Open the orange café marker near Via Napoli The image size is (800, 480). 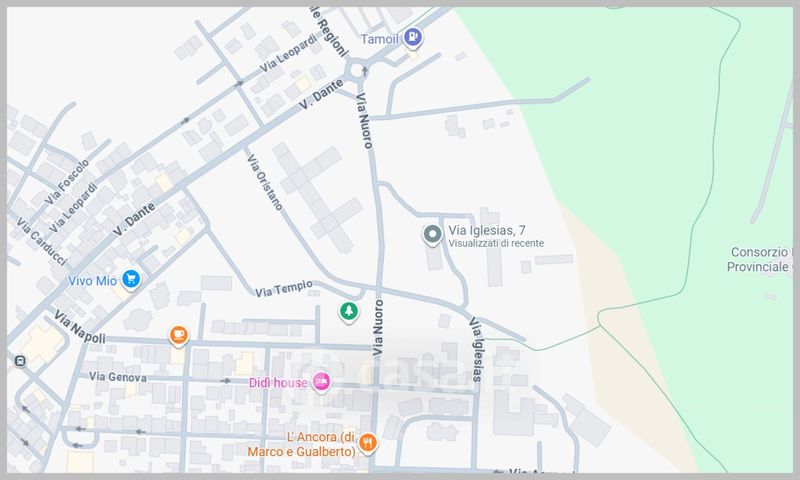178,335
